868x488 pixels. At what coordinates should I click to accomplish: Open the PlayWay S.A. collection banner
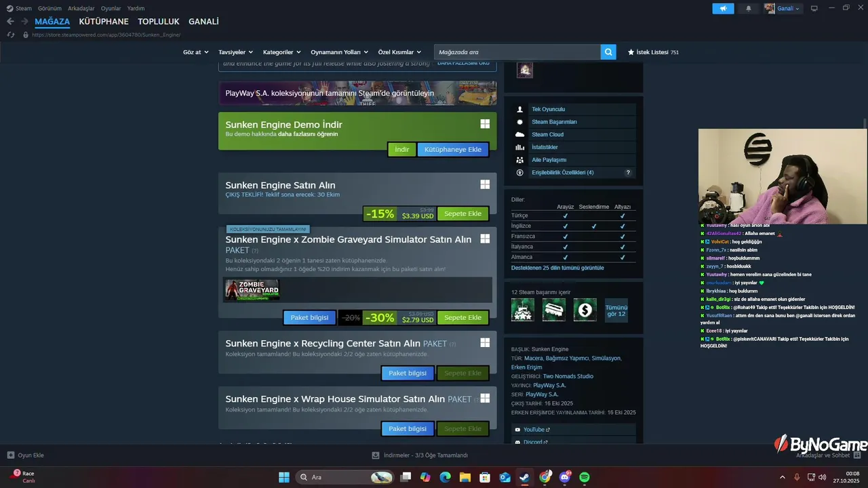(x=357, y=93)
